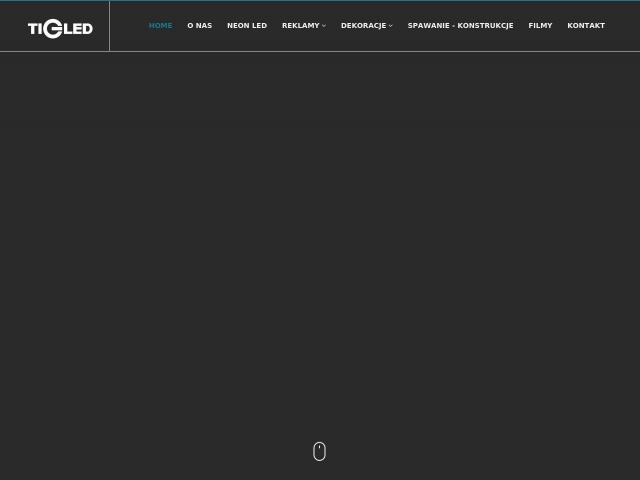Image resolution: width=640 pixels, height=480 pixels.
Task: Open the HOME menu item
Action: pos(160,25)
